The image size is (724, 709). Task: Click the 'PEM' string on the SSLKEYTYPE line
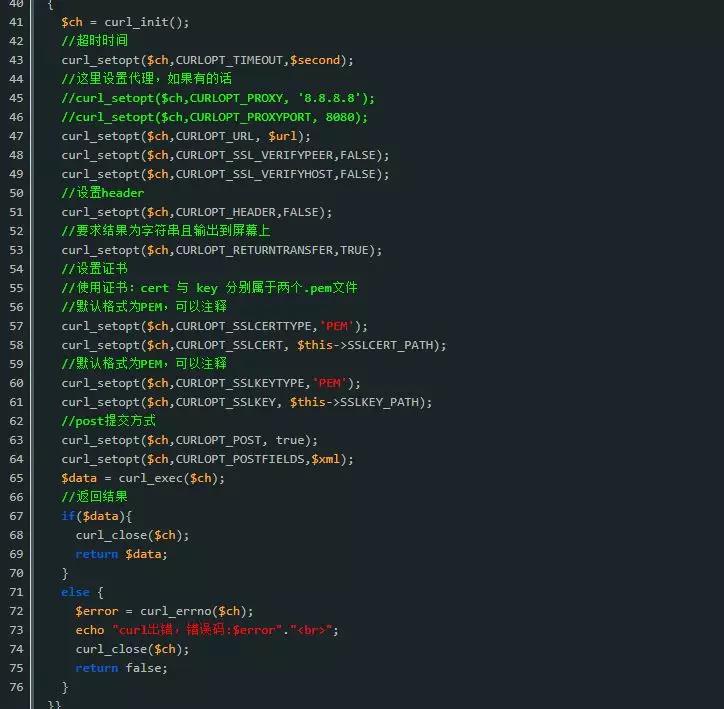click(329, 383)
